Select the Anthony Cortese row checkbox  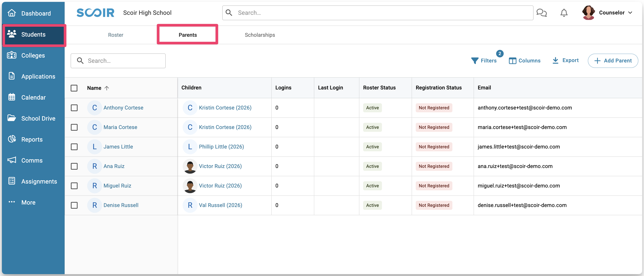[74, 108]
